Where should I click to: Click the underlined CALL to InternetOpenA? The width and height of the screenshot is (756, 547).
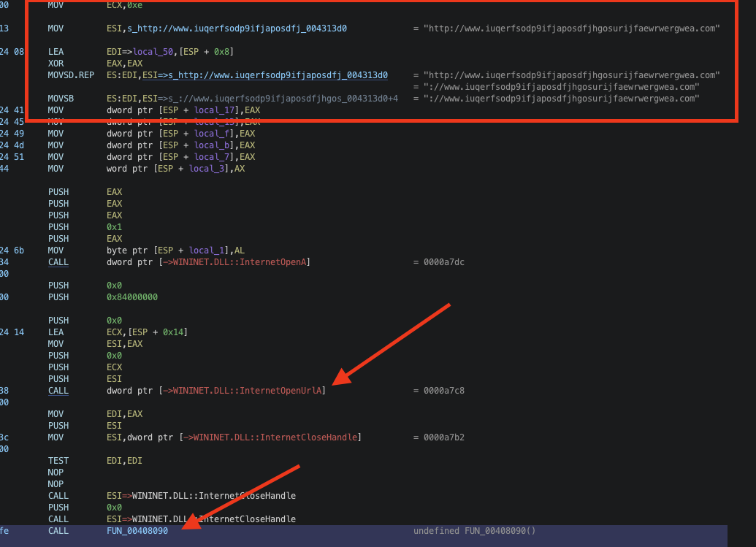pos(58,262)
